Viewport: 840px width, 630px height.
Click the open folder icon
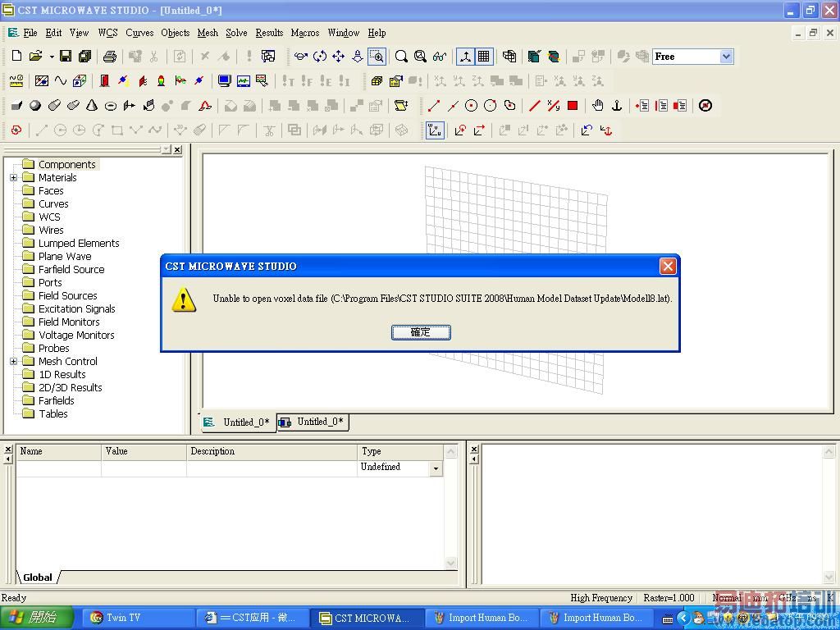[36, 57]
